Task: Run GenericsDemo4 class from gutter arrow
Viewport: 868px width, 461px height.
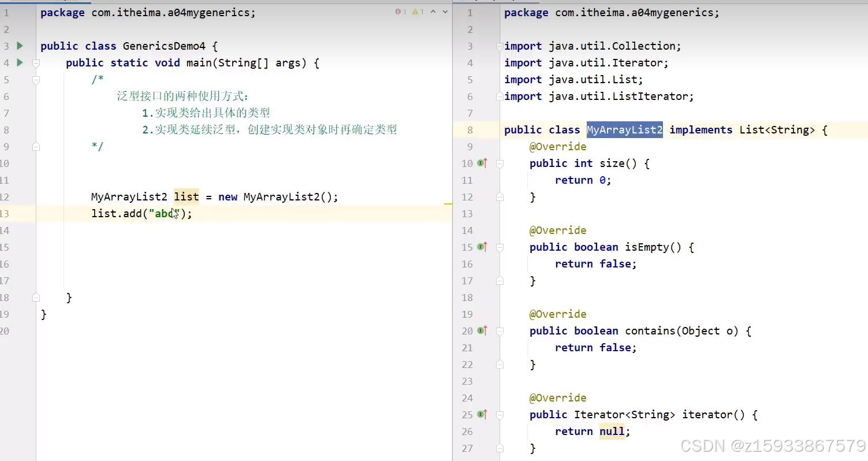Action: pyautogui.click(x=20, y=46)
